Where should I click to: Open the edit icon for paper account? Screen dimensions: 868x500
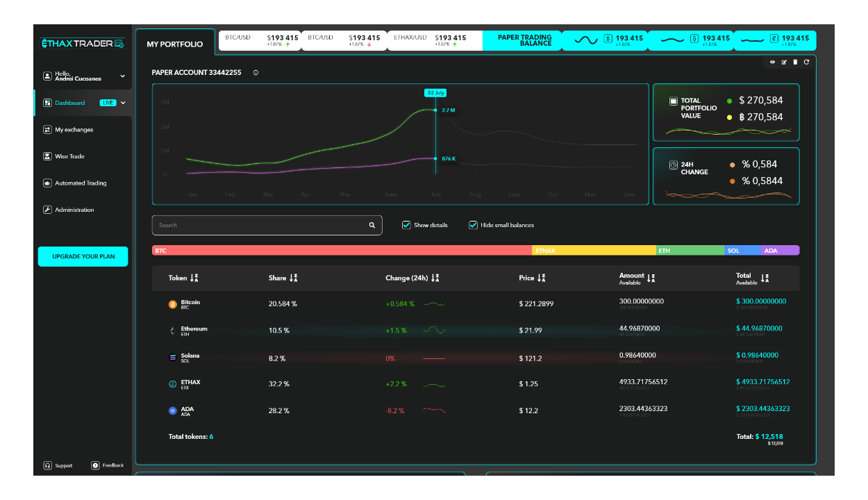click(783, 62)
